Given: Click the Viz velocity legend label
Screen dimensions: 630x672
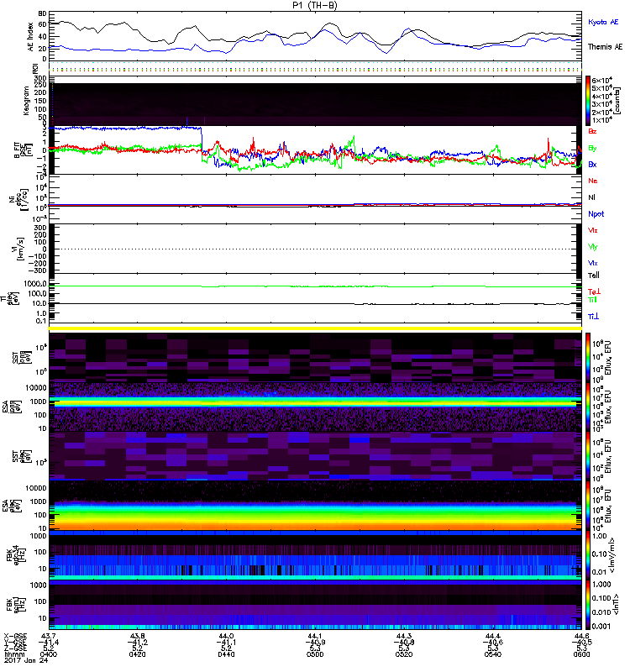Looking at the screenshot, I should (x=593, y=229).
